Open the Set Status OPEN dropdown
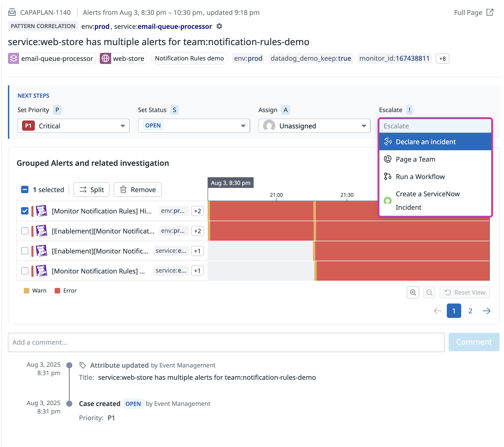Screen dimensions: 504x447 click(194, 126)
